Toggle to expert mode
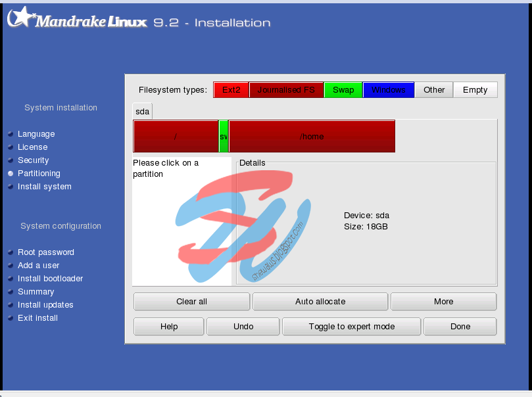532x397 pixels. pos(351,326)
